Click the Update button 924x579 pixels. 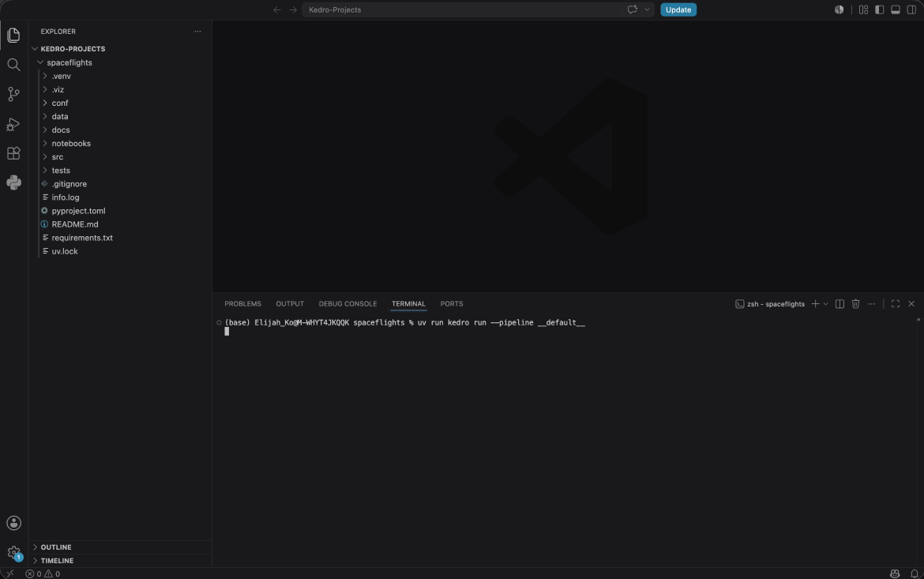pyautogui.click(x=678, y=9)
